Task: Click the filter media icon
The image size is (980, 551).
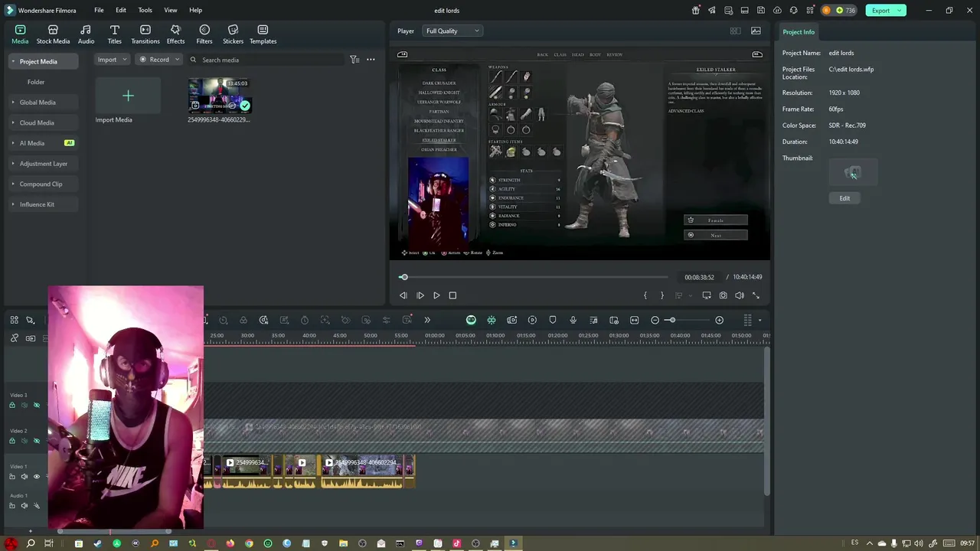Action: coord(354,60)
